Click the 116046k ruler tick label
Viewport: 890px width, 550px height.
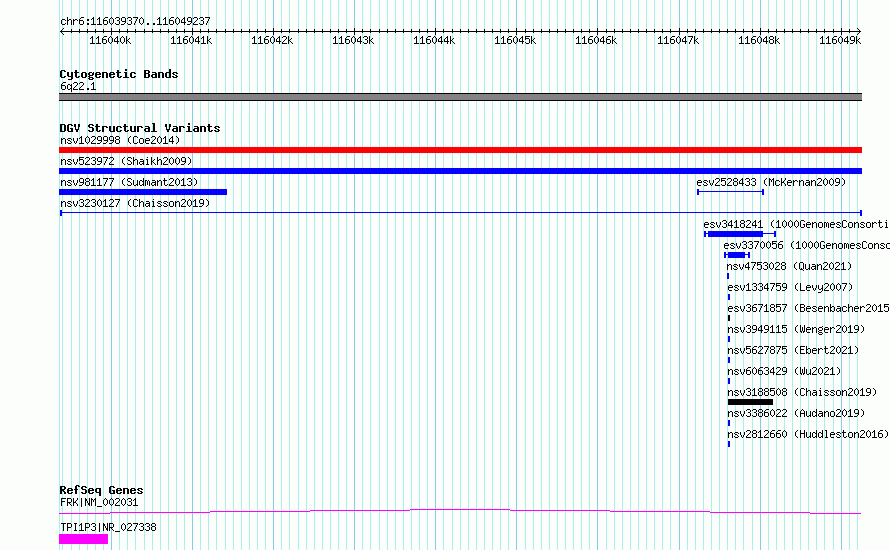click(x=596, y=40)
